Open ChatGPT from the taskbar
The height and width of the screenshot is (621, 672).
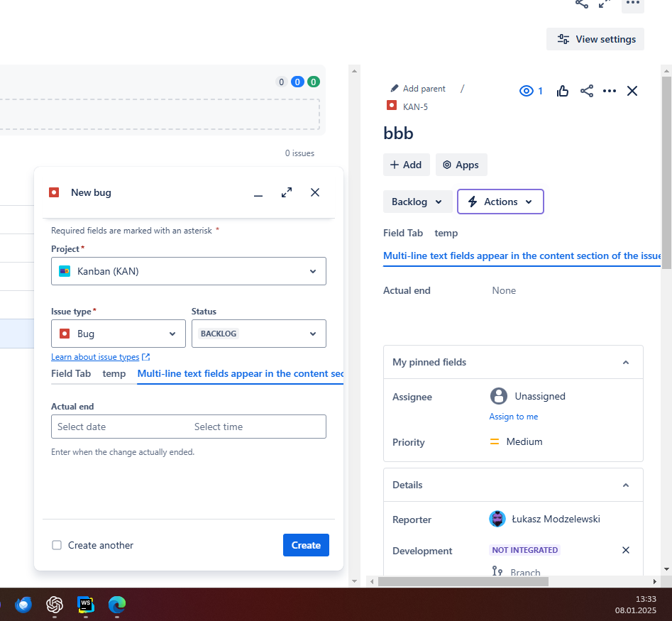55,605
